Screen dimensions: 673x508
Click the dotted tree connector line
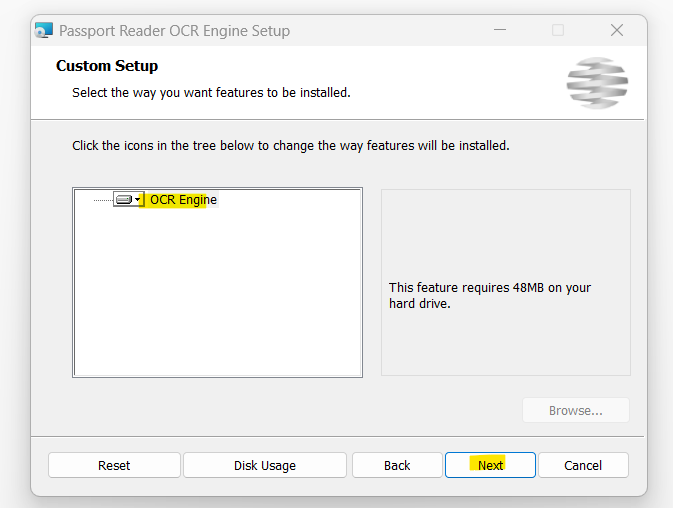pos(103,200)
